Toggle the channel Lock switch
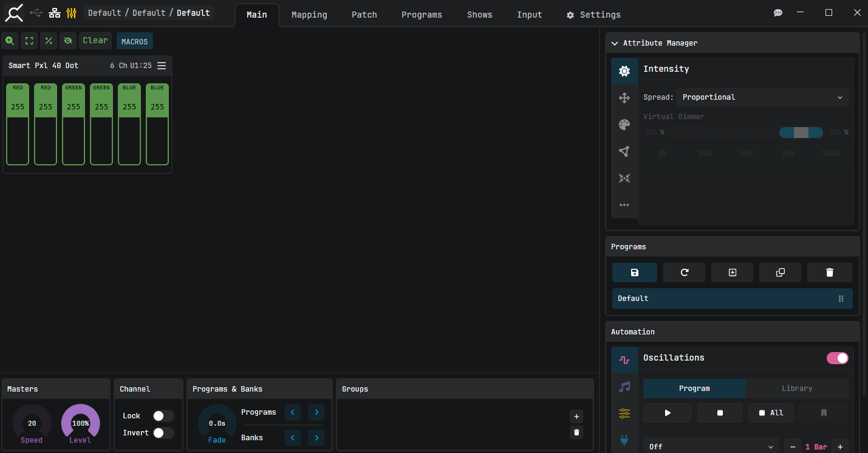The width and height of the screenshot is (868, 453). click(163, 416)
